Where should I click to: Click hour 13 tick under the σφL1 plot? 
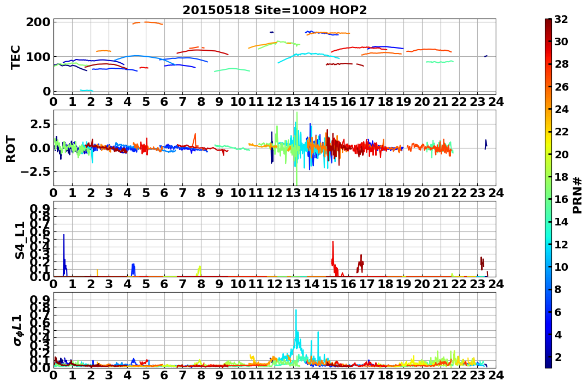pos(293,375)
